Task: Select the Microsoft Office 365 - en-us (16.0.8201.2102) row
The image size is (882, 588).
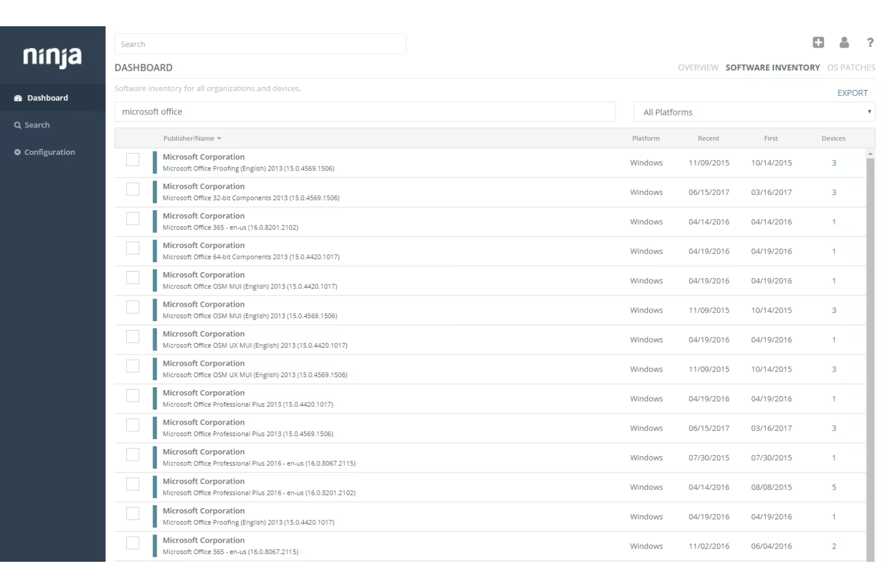Action: pos(490,222)
